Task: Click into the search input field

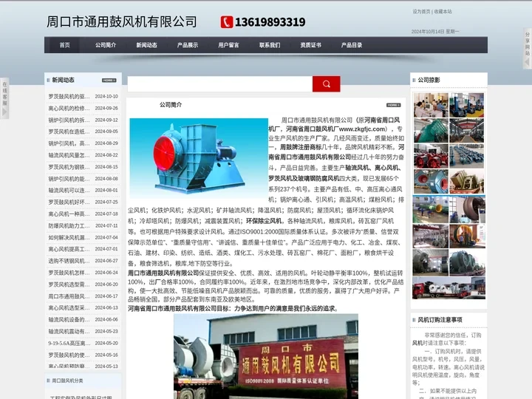Action: click(x=220, y=83)
